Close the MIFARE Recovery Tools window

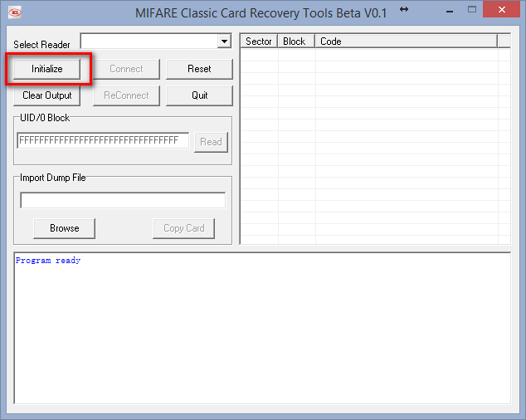(x=501, y=9)
